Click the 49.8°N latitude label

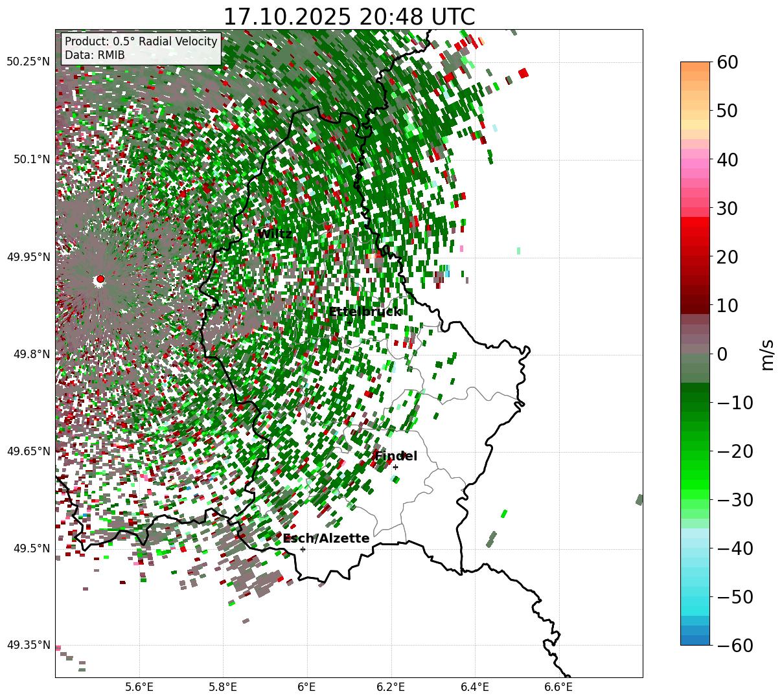pos(31,354)
